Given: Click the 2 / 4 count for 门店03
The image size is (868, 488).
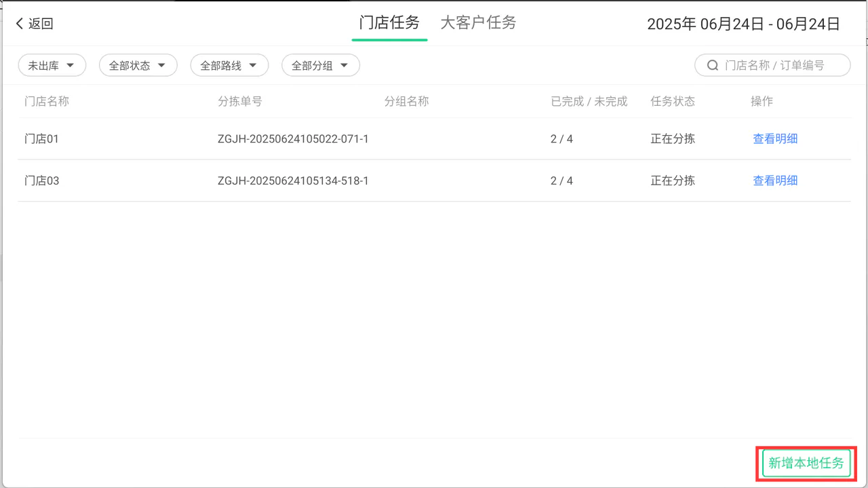Looking at the screenshot, I should [561, 181].
